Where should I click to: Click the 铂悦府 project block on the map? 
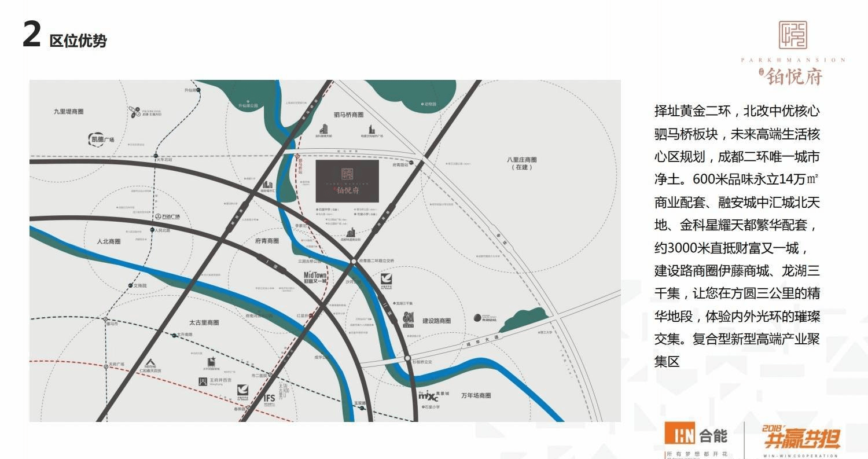(347, 181)
